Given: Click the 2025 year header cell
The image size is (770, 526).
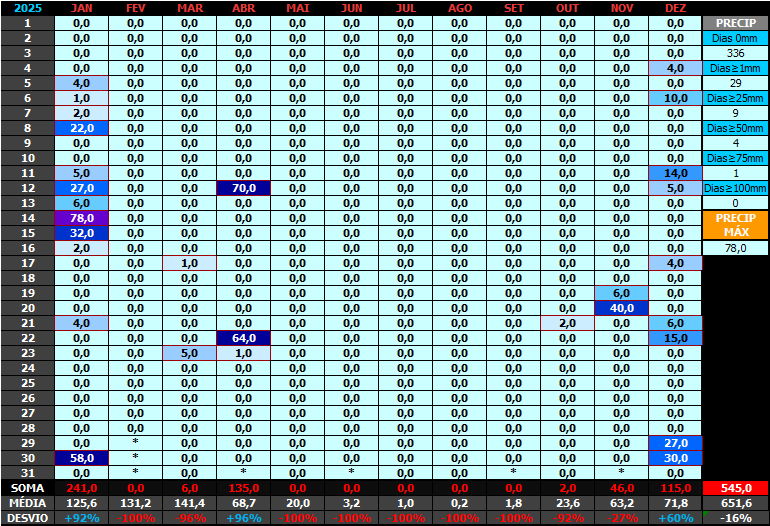Looking at the screenshot, I should [27, 8].
